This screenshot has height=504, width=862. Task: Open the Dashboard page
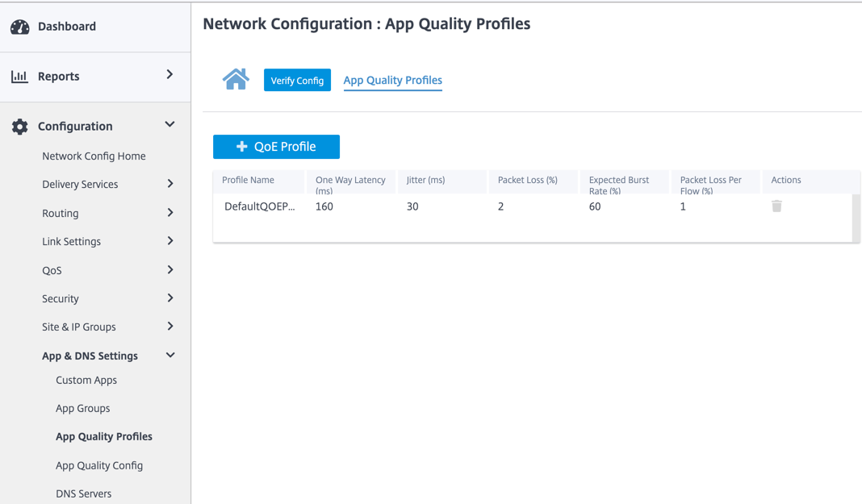point(66,27)
